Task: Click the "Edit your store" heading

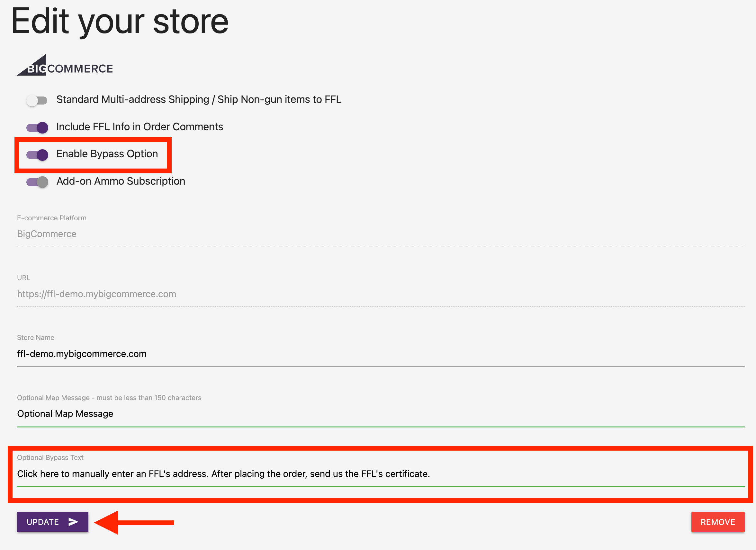Action: pos(120,21)
